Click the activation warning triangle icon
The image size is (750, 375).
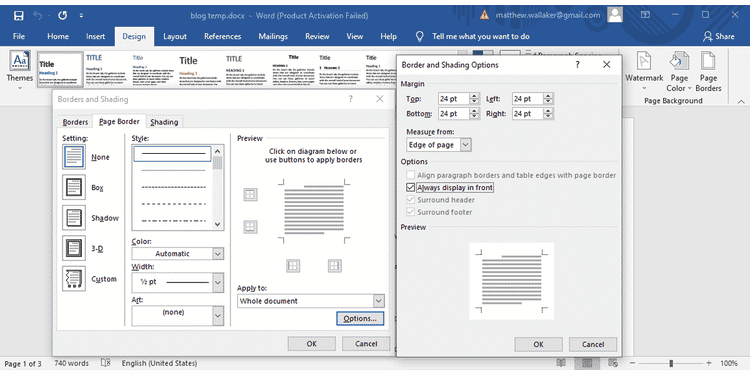tap(485, 15)
